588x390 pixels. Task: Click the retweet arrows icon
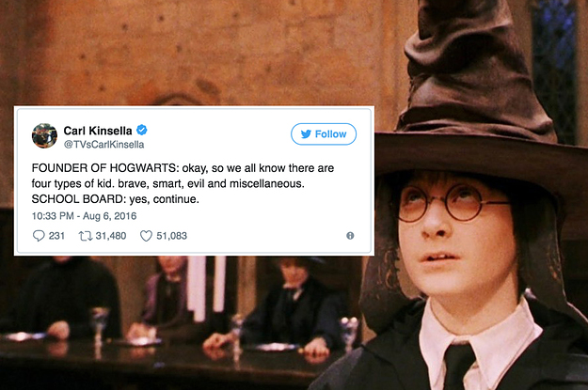point(85,236)
